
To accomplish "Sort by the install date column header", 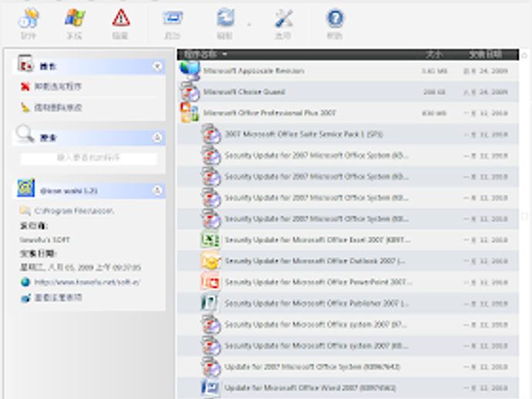I will (485, 54).
